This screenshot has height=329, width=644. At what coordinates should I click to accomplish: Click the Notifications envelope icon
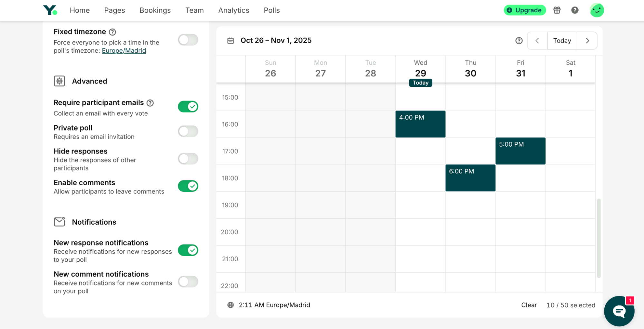click(x=59, y=222)
